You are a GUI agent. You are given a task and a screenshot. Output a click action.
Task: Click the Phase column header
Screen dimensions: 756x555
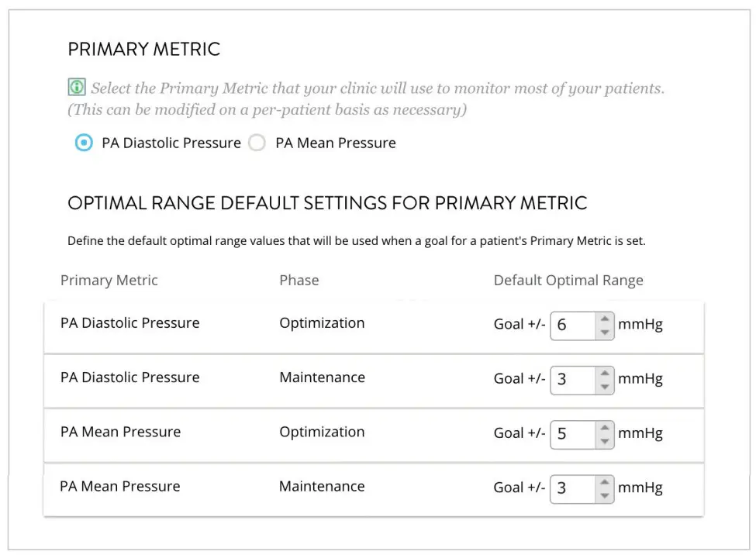pyautogui.click(x=299, y=281)
